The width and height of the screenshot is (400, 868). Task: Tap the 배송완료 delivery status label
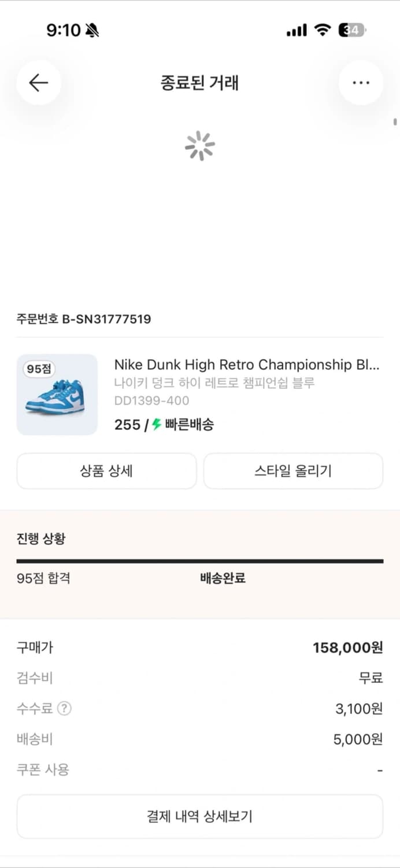click(221, 578)
